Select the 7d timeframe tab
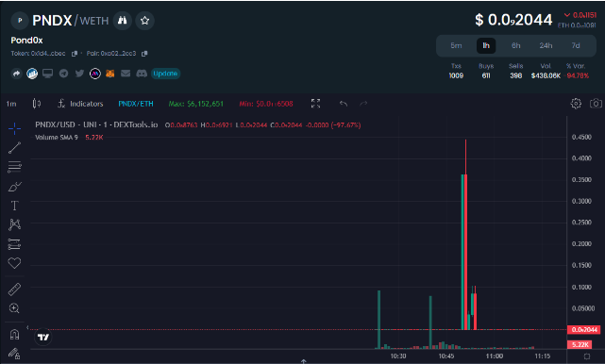The height and width of the screenshot is (364, 605). pyautogui.click(x=576, y=45)
